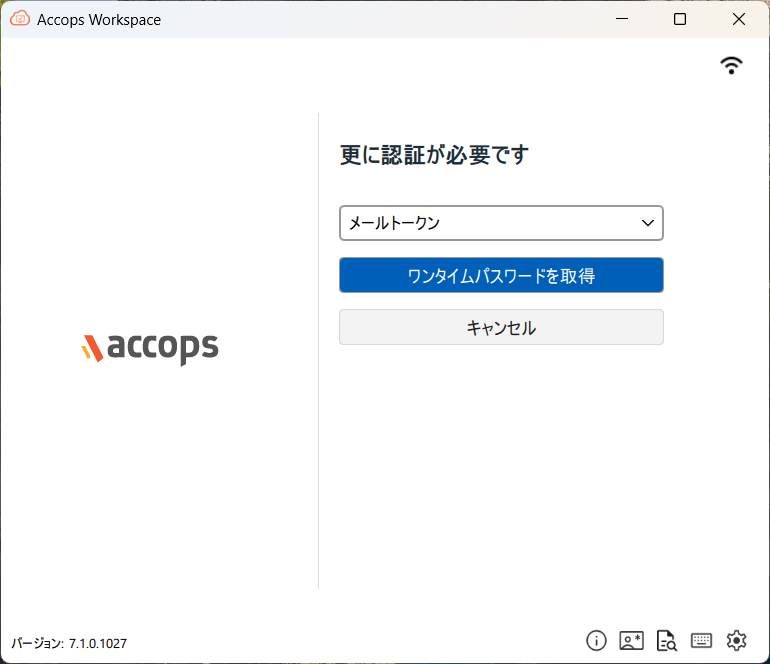Expand the メールトークン authentication dropdown
The height and width of the screenshot is (664, 770).
click(501, 223)
